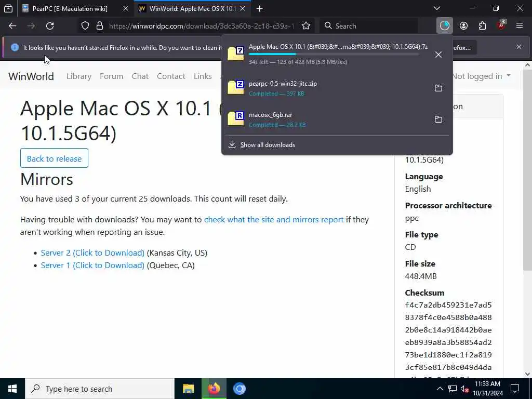Open the taskbar clock and date
532x399 pixels.
click(x=487, y=389)
